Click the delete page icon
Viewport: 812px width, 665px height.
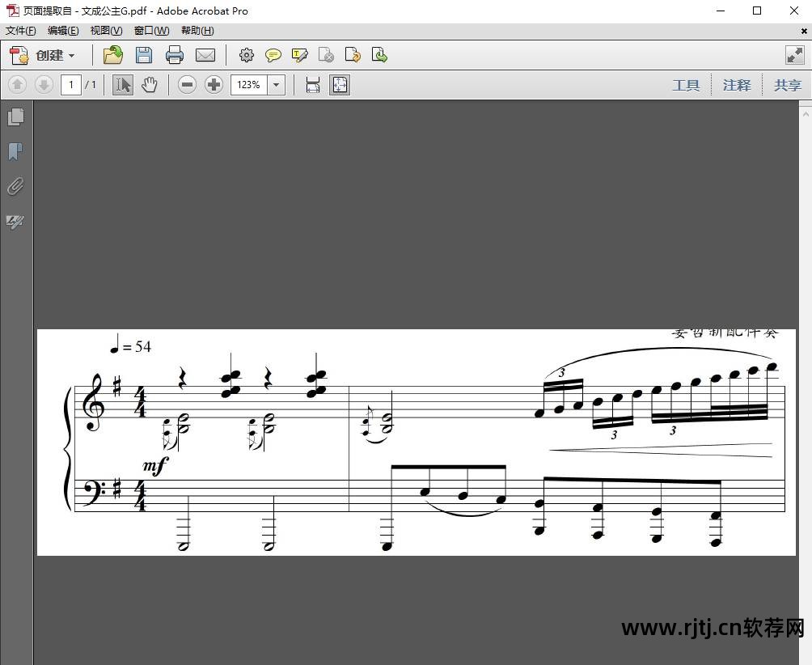(326, 55)
